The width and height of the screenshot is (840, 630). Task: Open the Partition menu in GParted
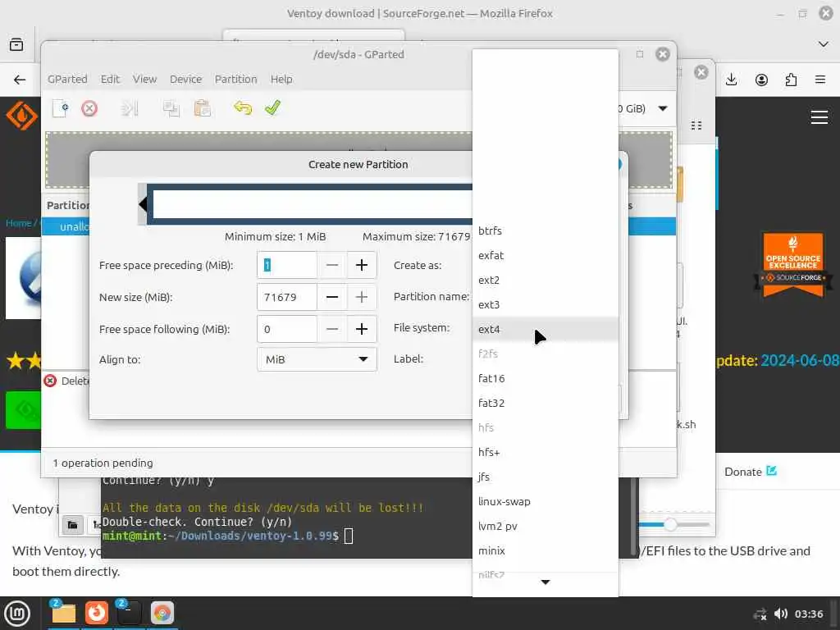click(x=235, y=80)
